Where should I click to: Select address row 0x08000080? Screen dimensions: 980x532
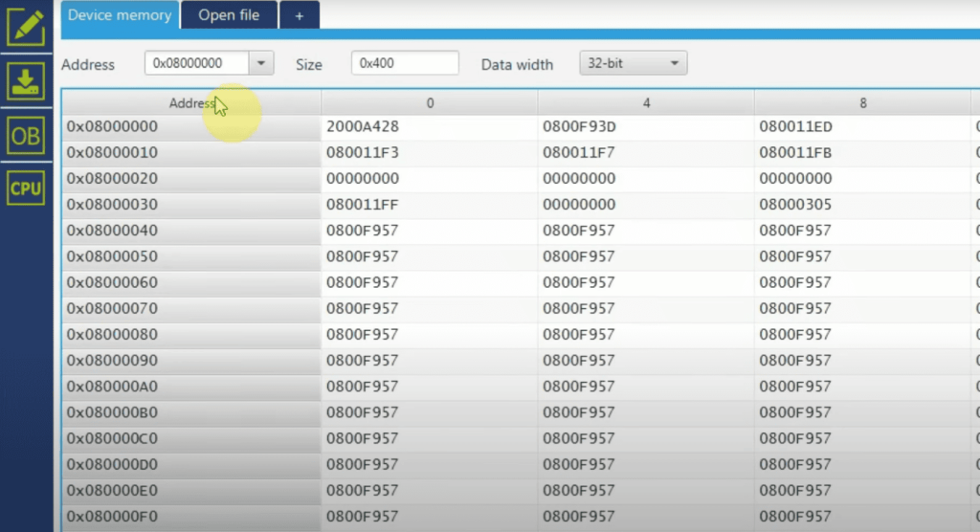click(x=191, y=335)
